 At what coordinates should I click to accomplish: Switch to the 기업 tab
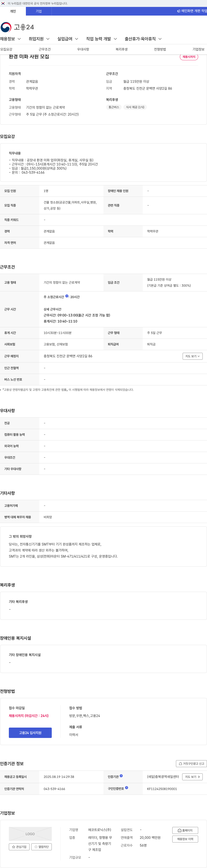click(x=39, y=11)
